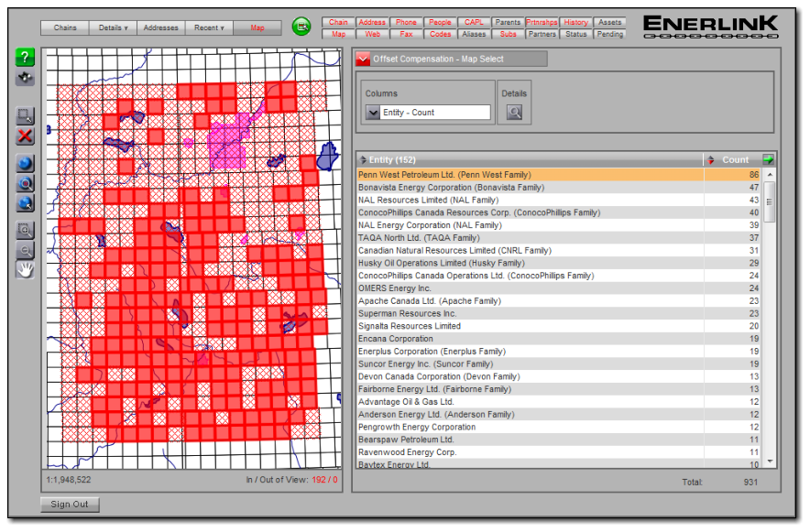
Task: Click the Assets button
Action: click(x=610, y=22)
